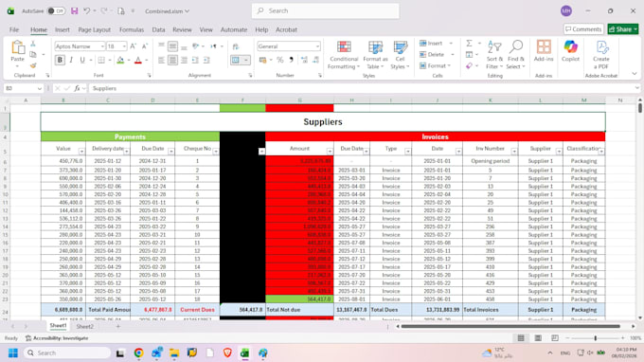Click Format cells button
The image size is (644, 362).
coord(436,65)
